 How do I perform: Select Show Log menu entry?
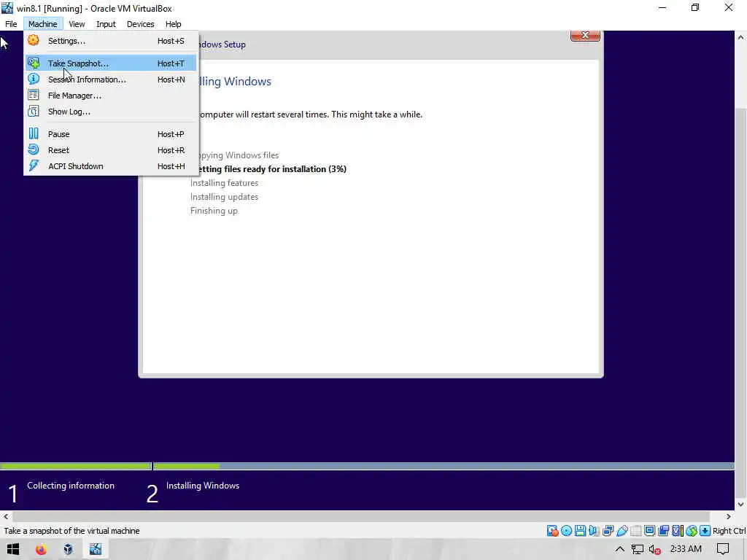click(x=111, y=112)
